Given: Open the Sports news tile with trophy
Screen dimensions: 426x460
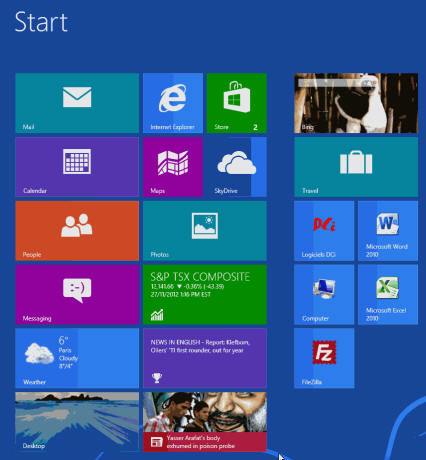Looking at the screenshot, I should click(x=205, y=358).
